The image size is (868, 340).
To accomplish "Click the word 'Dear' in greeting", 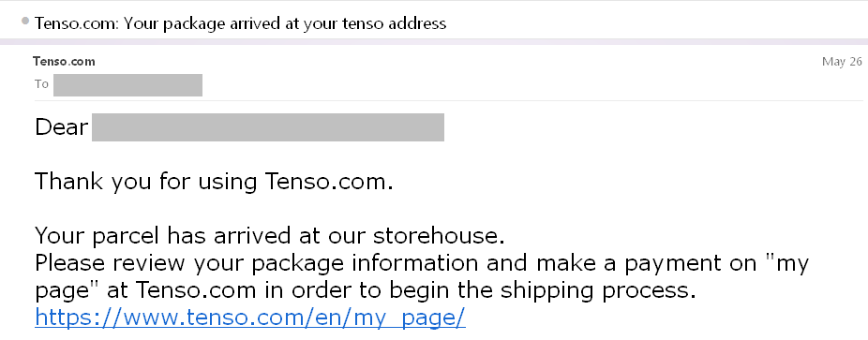I will tap(62, 127).
